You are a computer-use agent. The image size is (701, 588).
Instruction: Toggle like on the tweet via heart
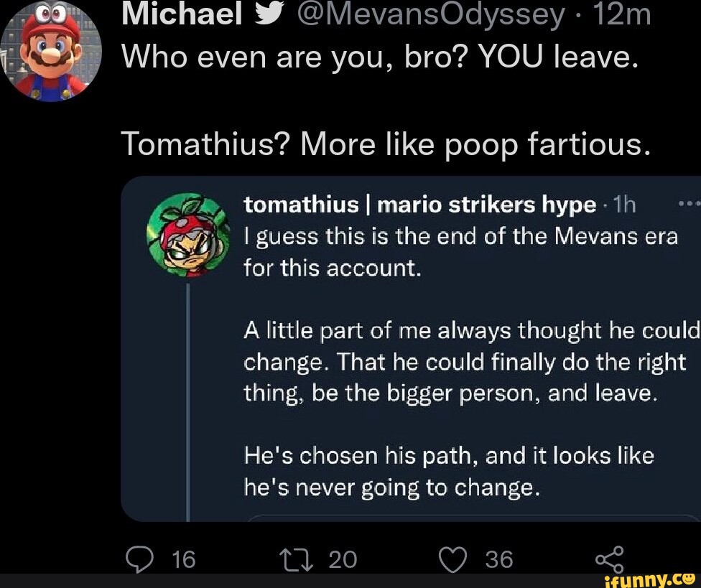coord(453,559)
